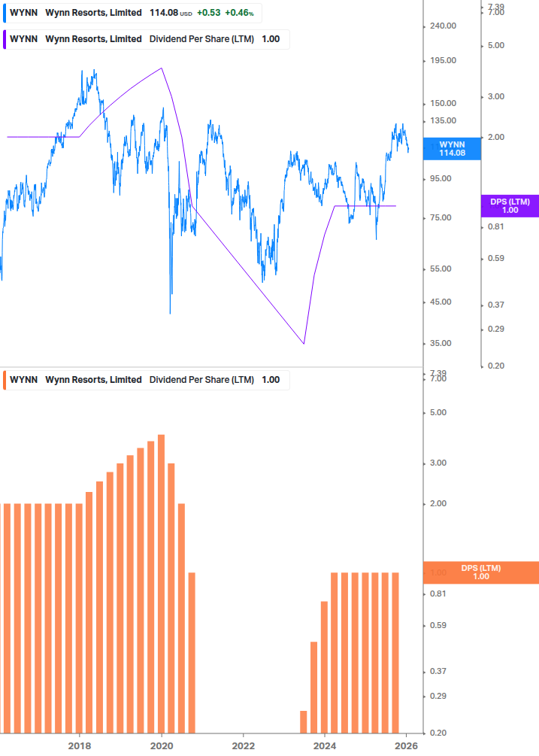539x756 pixels.
Task: Click the blue price line's 2020 crash low
Action: (171, 314)
